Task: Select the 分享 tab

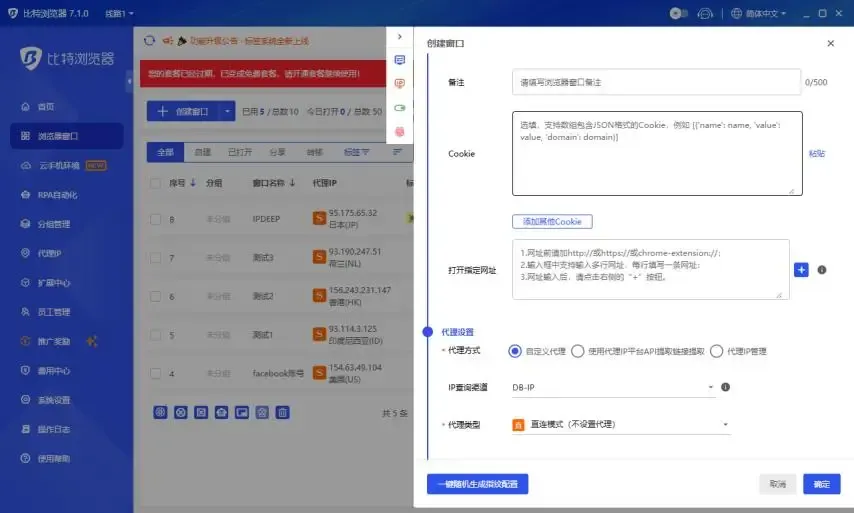Action: (277, 152)
